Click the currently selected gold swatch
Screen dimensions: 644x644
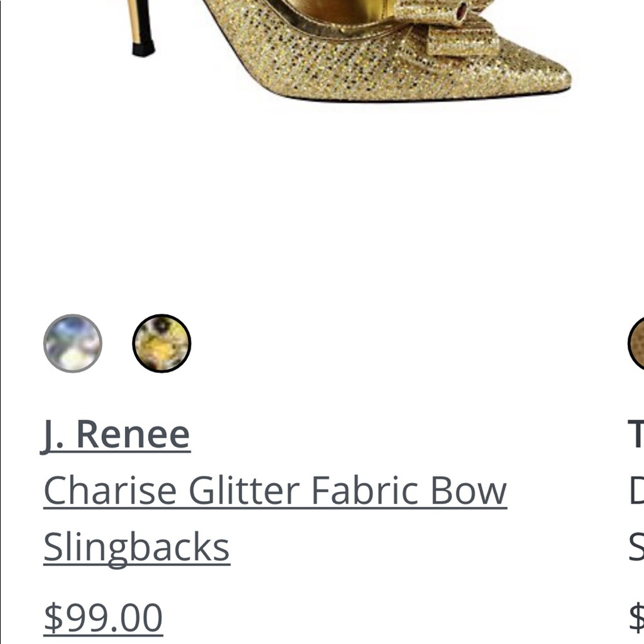[161, 343]
